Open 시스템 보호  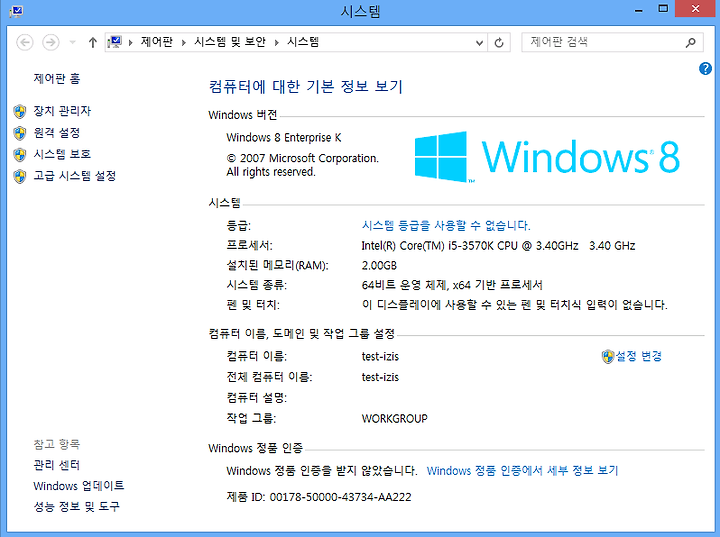[62, 154]
